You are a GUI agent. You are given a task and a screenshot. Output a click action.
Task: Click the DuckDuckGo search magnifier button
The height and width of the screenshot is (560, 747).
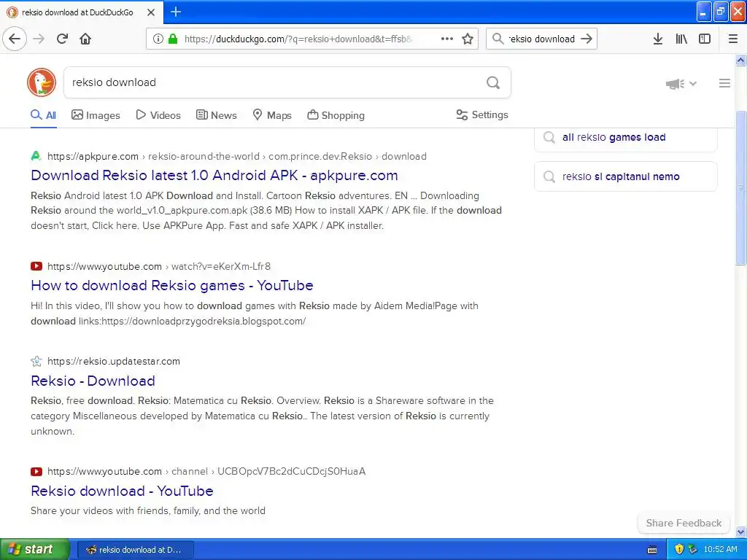pos(493,82)
